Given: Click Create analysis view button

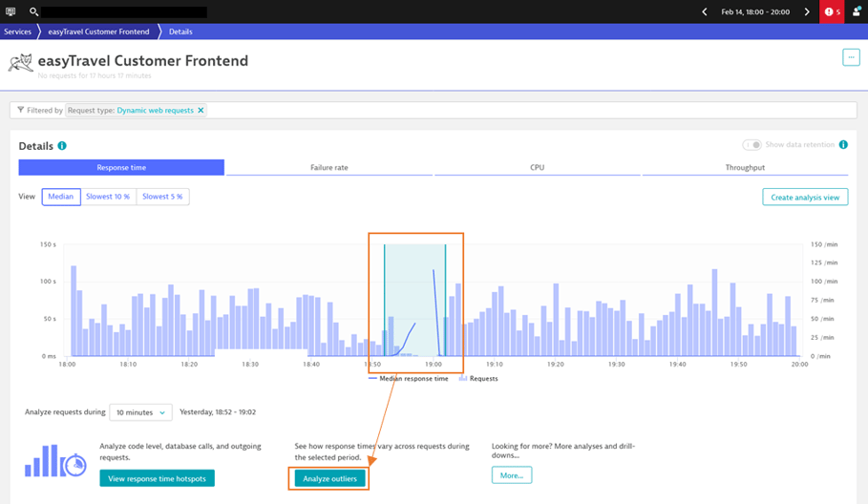Looking at the screenshot, I should click(805, 197).
